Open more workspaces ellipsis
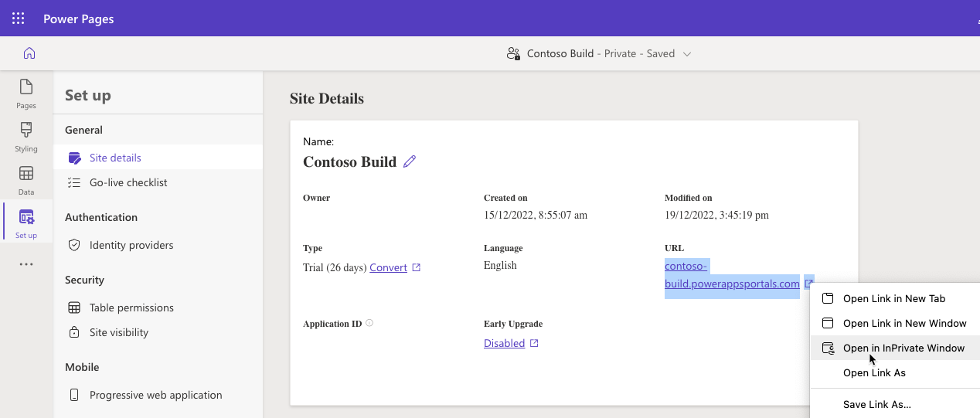The height and width of the screenshot is (418, 980). [26, 264]
